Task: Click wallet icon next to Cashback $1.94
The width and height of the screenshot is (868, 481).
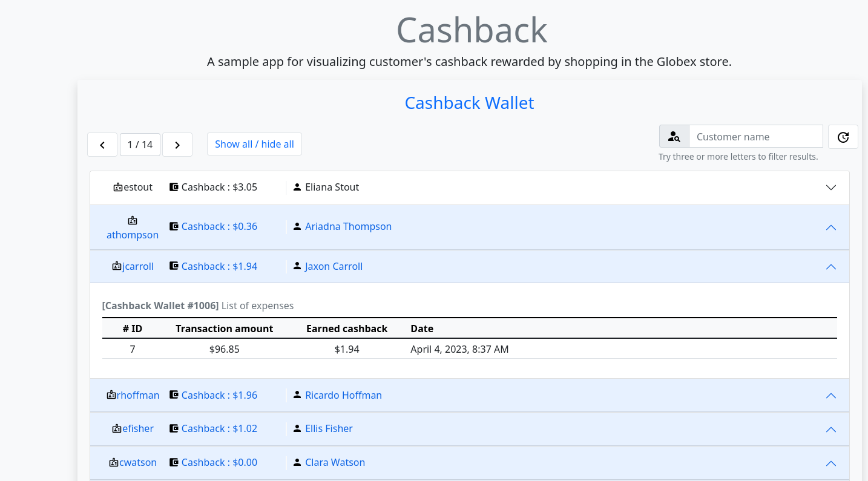Action: click(x=174, y=266)
